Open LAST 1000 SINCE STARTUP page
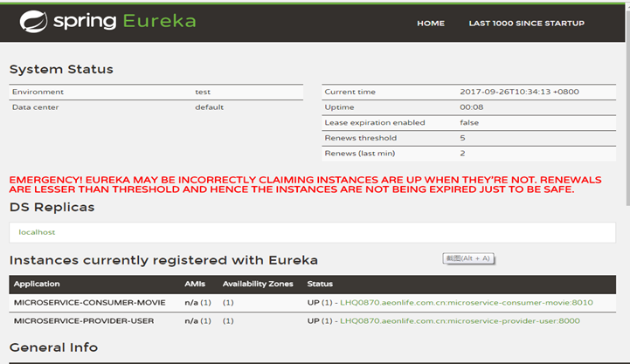630x364 pixels. point(526,24)
